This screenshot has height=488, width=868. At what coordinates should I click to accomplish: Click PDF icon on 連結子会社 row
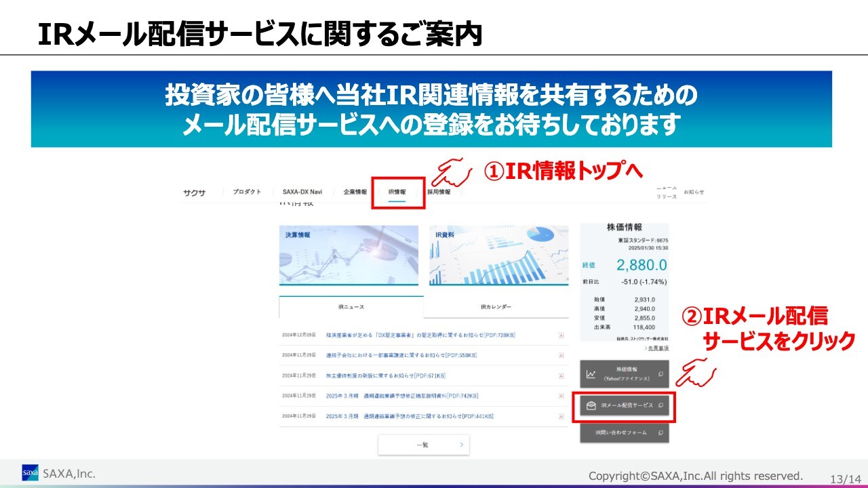coord(561,355)
